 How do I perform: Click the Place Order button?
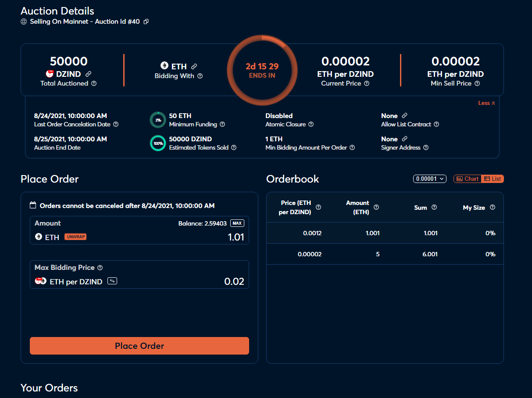(139, 346)
